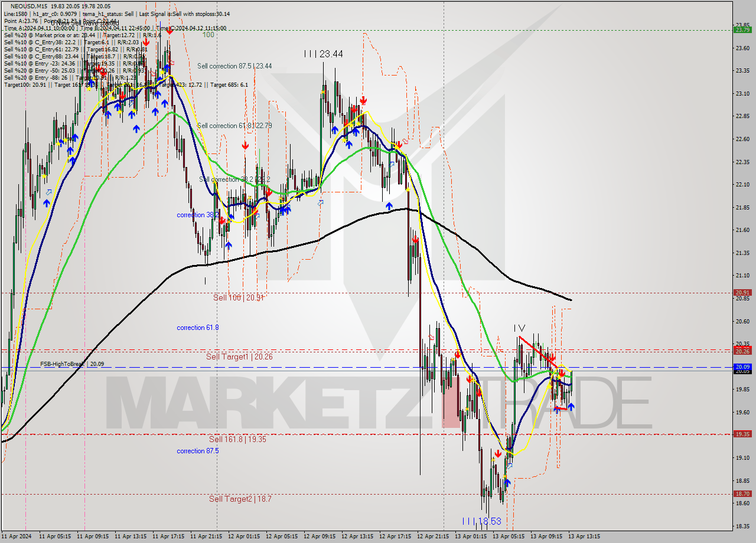Viewport: 756px width, 543px height.
Task: Click the green '100' label near top
Action: [208, 35]
